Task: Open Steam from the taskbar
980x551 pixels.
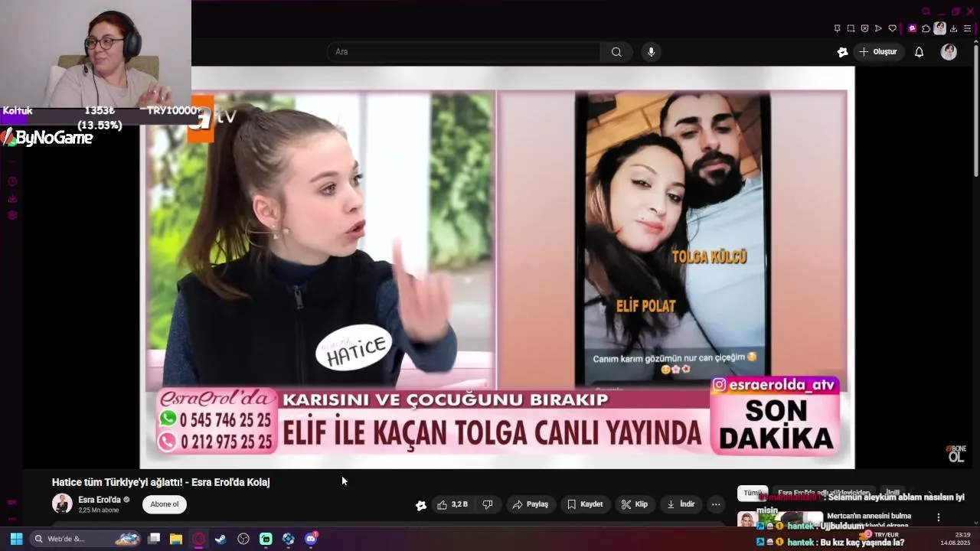Action: [x=220, y=539]
